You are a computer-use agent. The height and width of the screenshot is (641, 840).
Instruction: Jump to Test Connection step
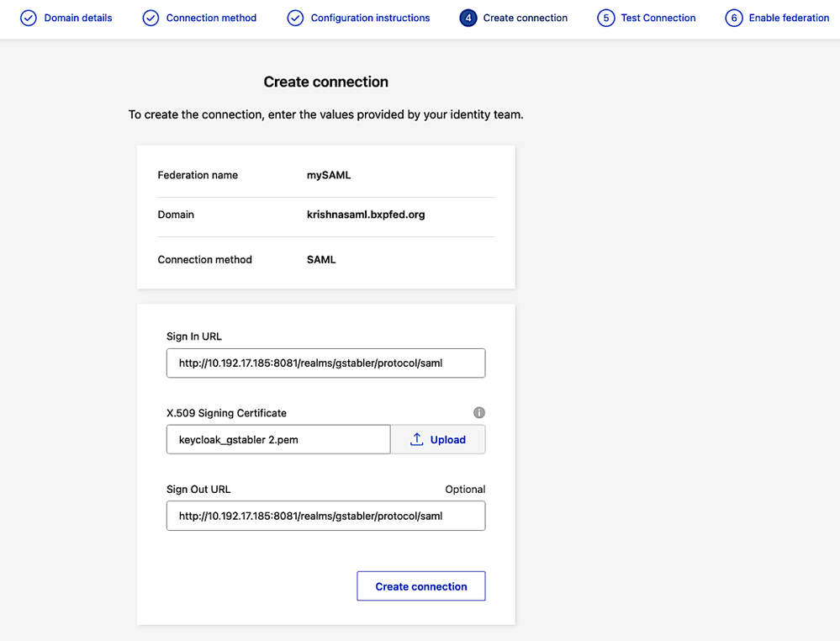658,18
